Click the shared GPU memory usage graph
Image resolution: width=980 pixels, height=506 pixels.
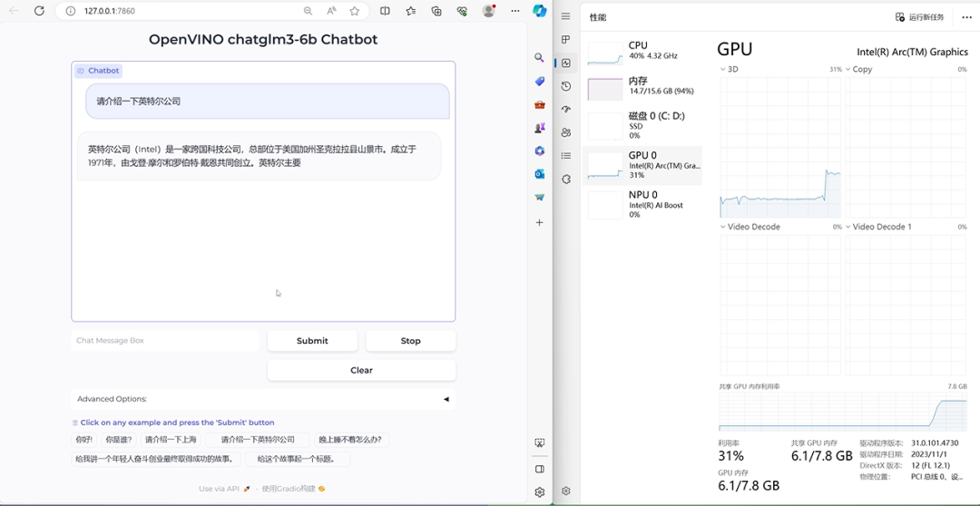(x=842, y=412)
